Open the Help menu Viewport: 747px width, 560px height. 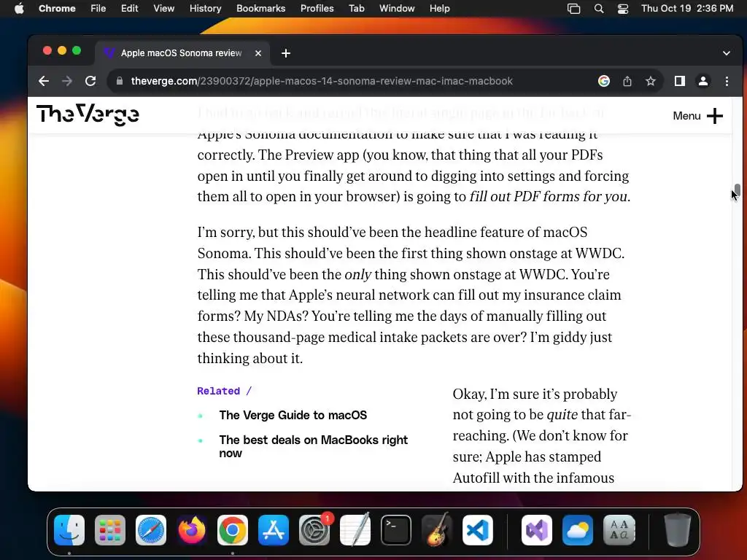439,9
